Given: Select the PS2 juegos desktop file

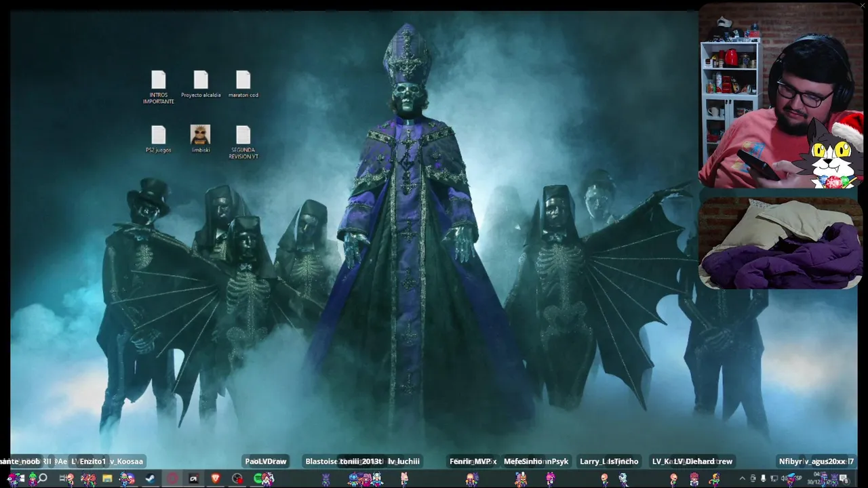Looking at the screenshot, I should point(158,139).
